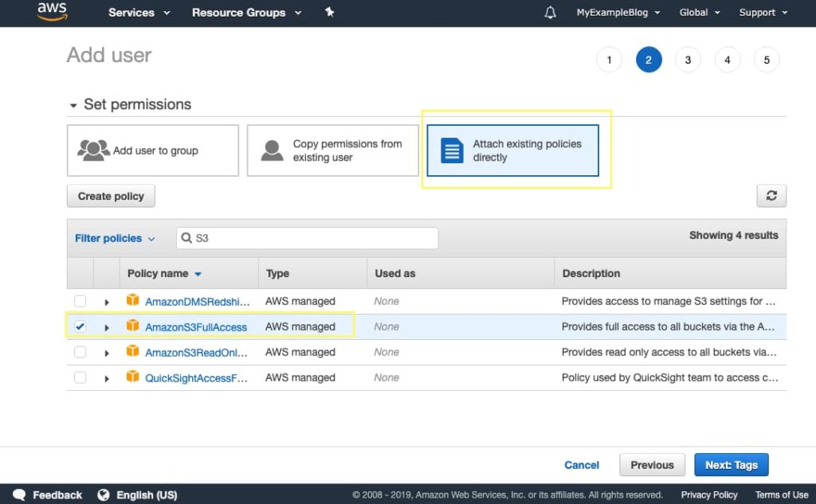Click the policy cube icon beside AmazonS3FullAccess
Viewport: 816px width, 504px height.
coord(132,326)
